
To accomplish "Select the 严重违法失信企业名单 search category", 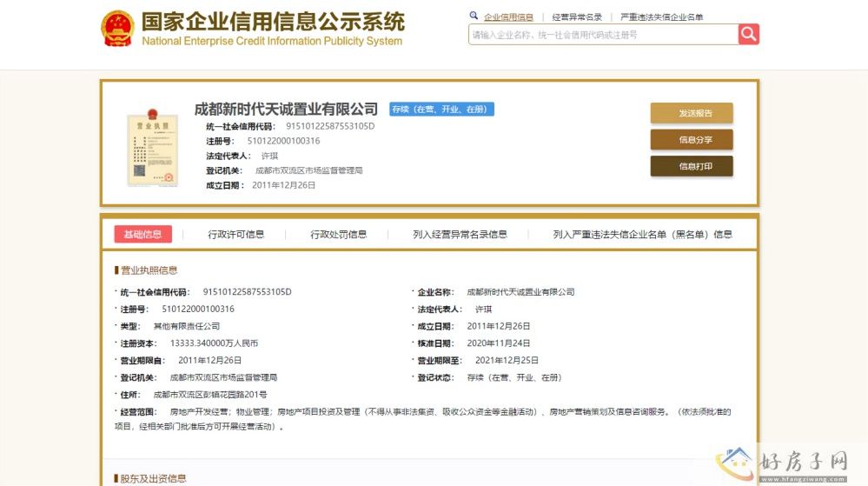I will [x=661, y=17].
